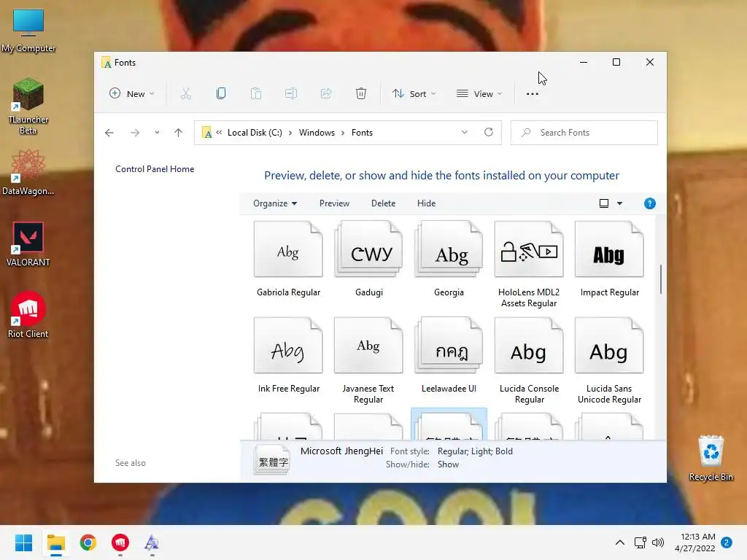Screen dimensions: 747x560
Task: Click the Cut scissors icon in toolbar
Action: click(x=186, y=94)
